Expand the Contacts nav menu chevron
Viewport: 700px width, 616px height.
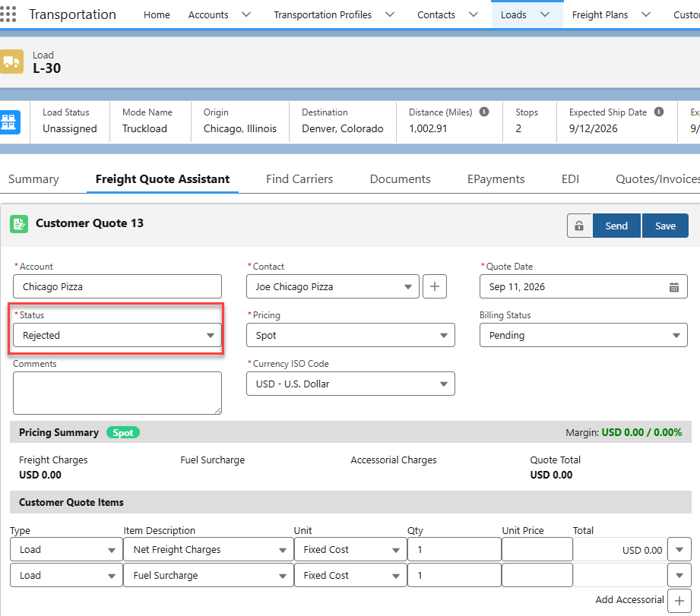pyautogui.click(x=474, y=14)
